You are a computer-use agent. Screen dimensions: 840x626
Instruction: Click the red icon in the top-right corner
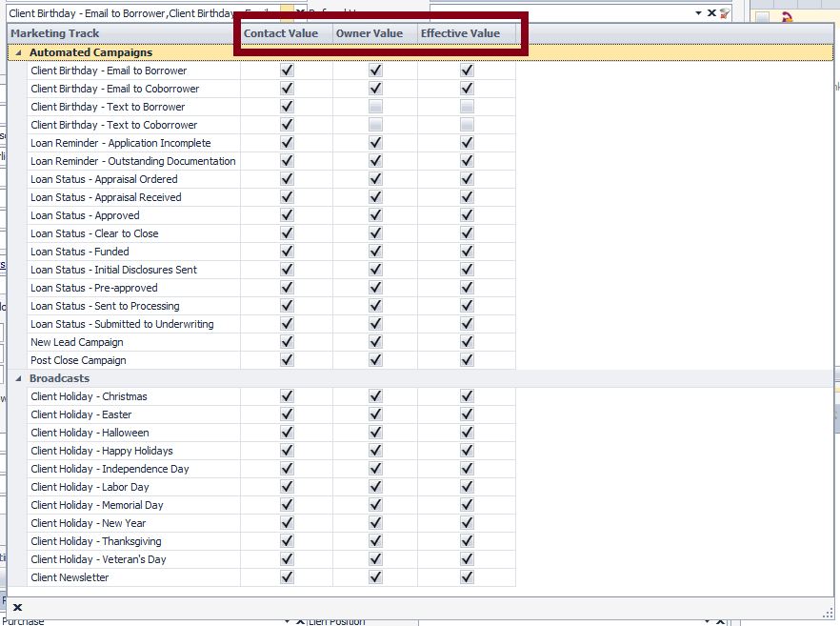(x=787, y=16)
